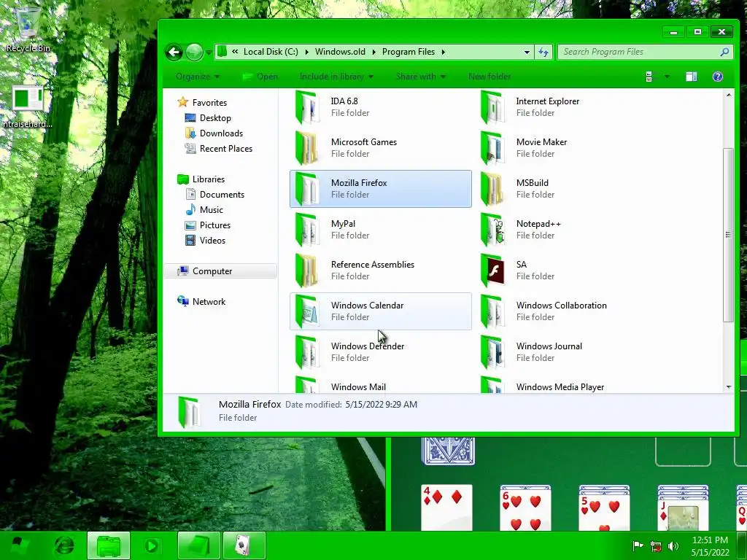Click the search magnifier icon
The image size is (747, 560).
tap(724, 52)
